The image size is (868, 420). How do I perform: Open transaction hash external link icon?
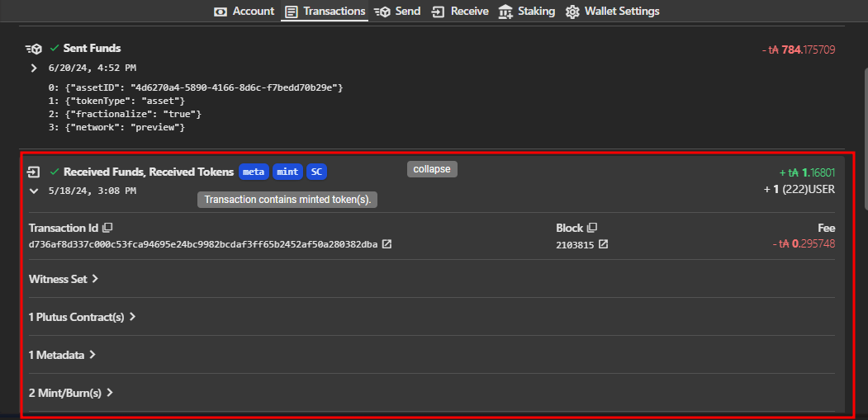point(387,244)
